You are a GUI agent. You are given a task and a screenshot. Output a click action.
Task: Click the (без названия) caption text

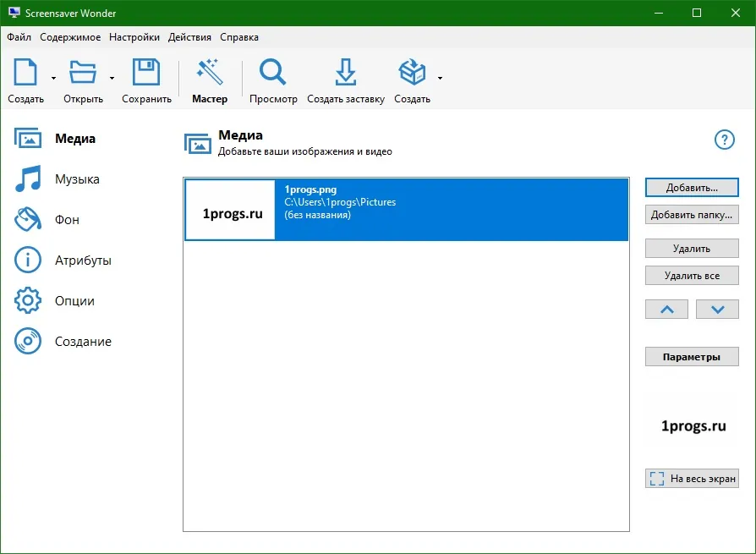317,215
